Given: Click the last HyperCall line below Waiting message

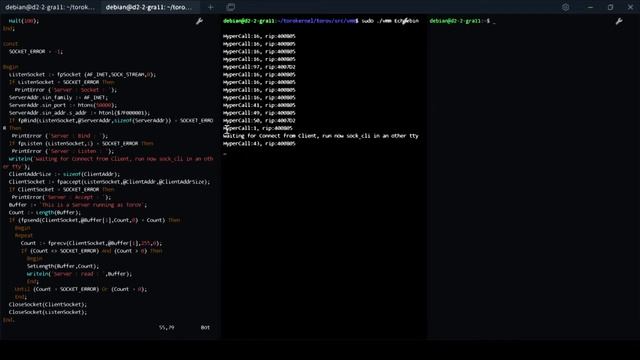Looking at the screenshot, I should pyautogui.click(x=259, y=144).
